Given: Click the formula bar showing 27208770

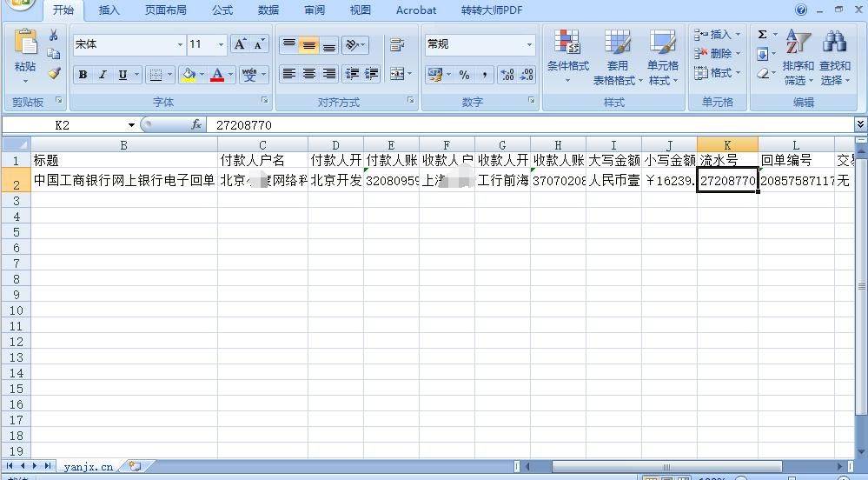Looking at the screenshot, I should tap(530, 125).
